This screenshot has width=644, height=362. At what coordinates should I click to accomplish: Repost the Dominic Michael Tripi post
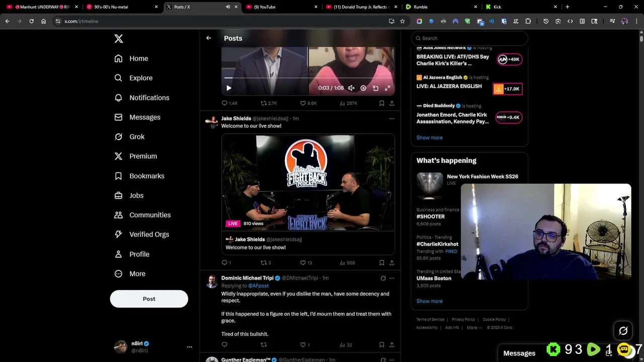point(264,345)
